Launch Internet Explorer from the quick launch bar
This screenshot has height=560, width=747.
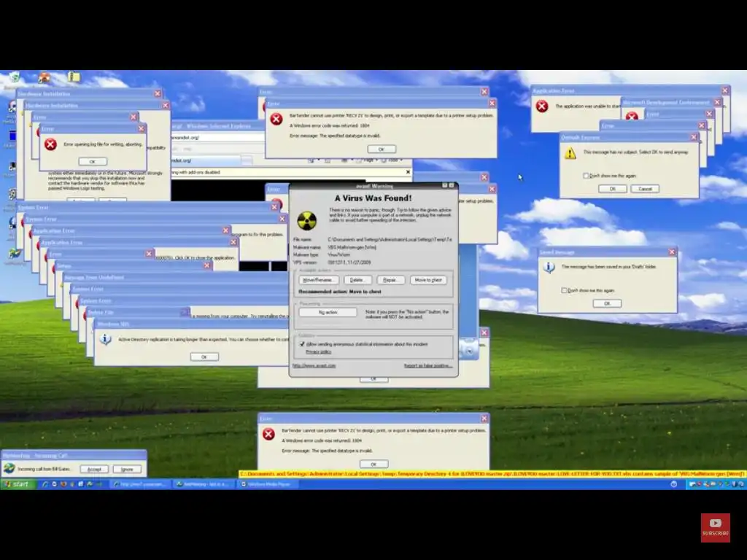point(45,484)
